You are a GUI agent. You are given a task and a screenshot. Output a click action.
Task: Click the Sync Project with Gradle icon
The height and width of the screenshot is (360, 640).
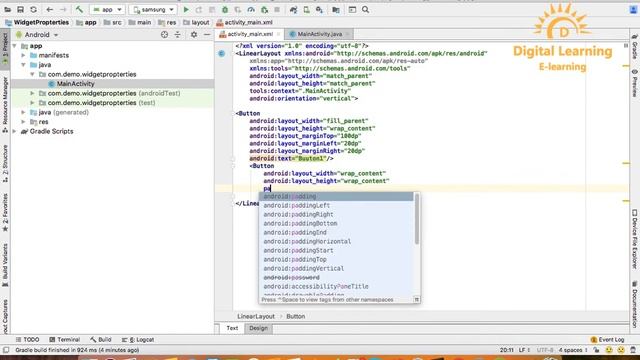293,9
